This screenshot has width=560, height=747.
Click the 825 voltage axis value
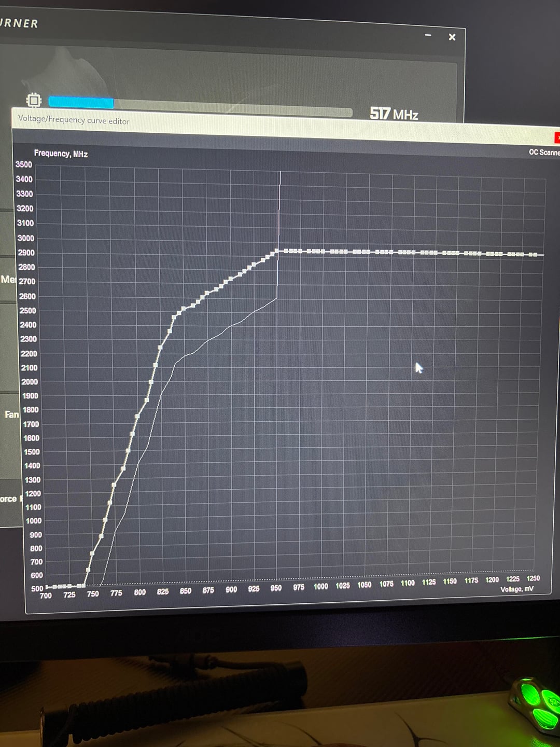(x=162, y=591)
